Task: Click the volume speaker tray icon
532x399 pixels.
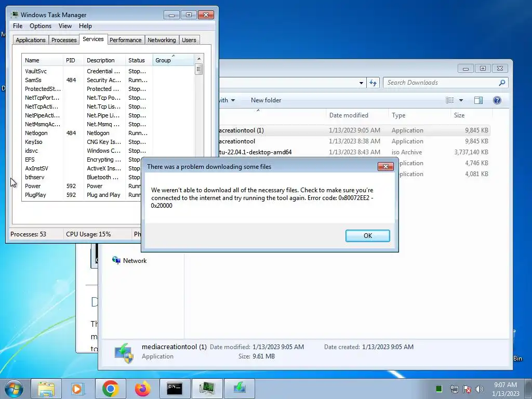Action: 479,389
